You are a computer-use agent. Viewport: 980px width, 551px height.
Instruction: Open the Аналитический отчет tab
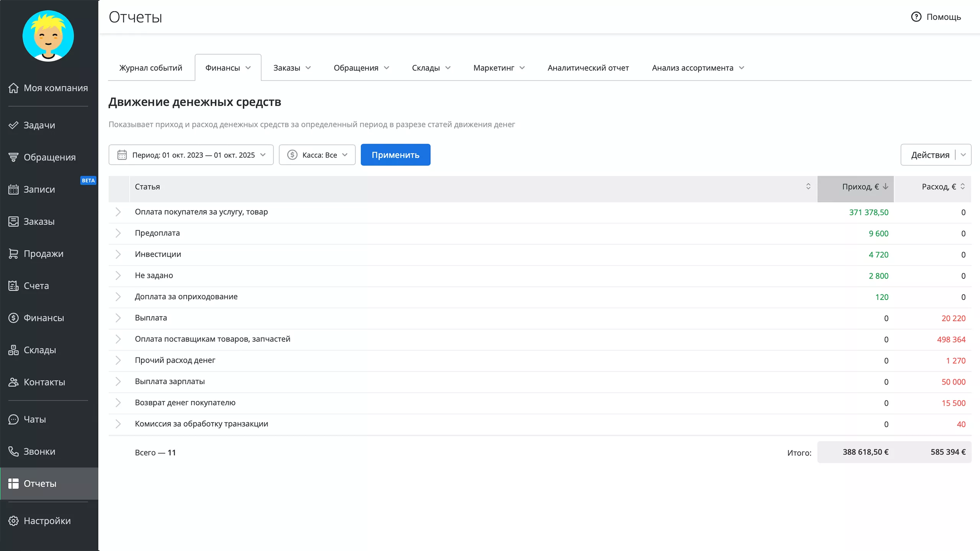[x=588, y=68]
